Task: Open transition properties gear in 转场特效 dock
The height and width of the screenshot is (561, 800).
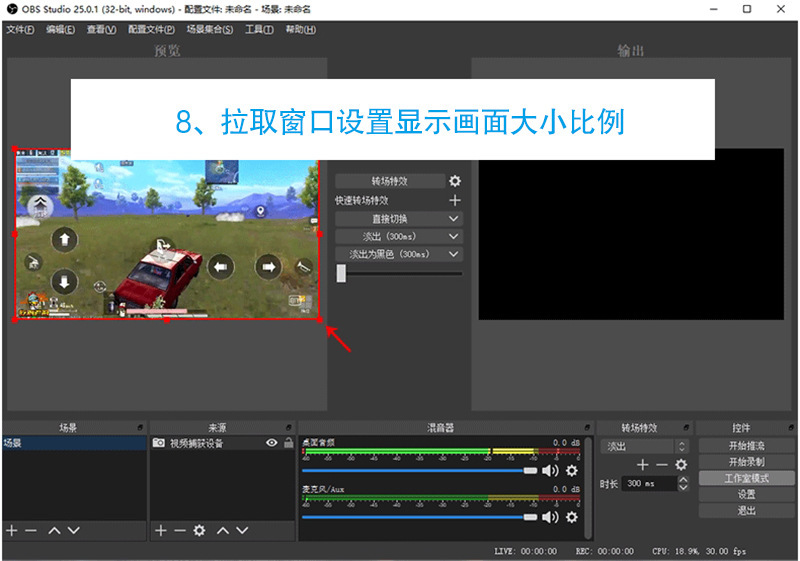Action: [681, 465]
